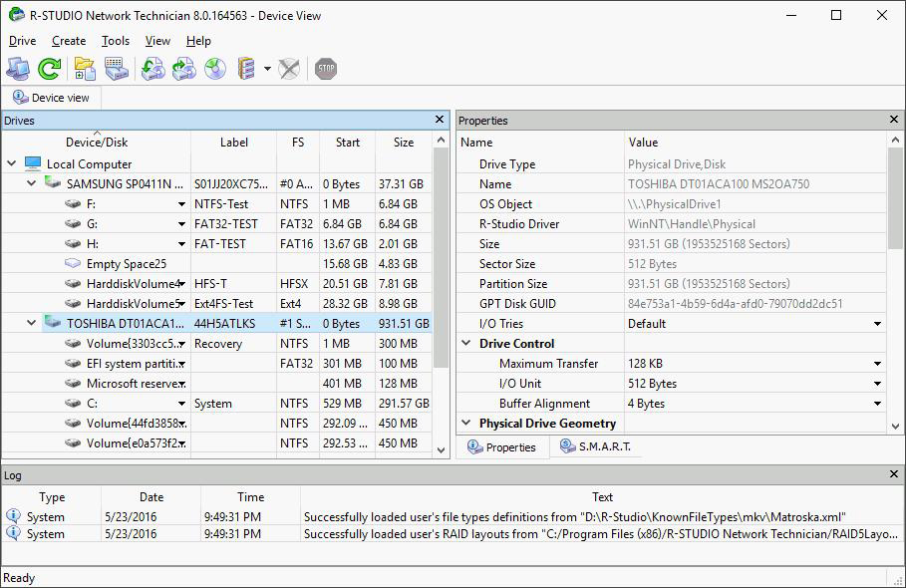Viewport: 906px width, 588px height.
Task: Sort drives by the Device/Disk column header
Action: point(97,143)
